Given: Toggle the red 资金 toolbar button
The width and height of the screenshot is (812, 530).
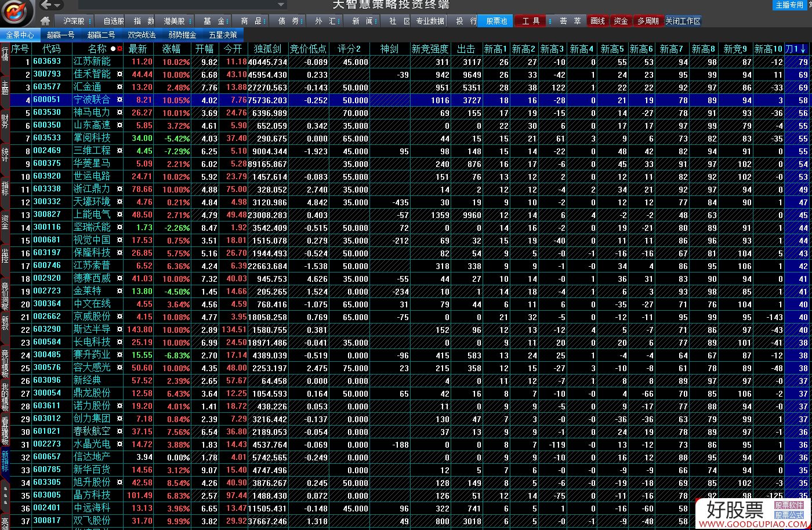Looking at the screenshot, I should point(621,21).
